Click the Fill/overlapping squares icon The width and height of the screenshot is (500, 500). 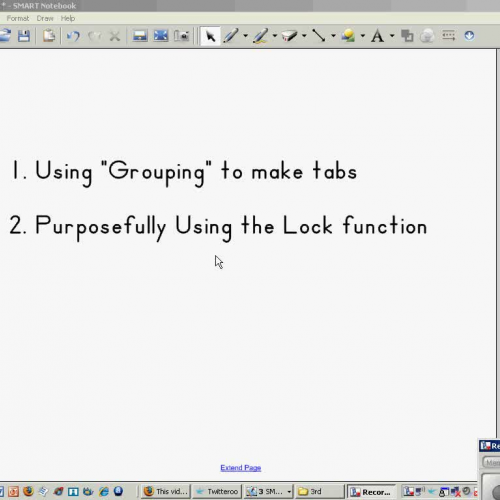click(x=407, y=36)
